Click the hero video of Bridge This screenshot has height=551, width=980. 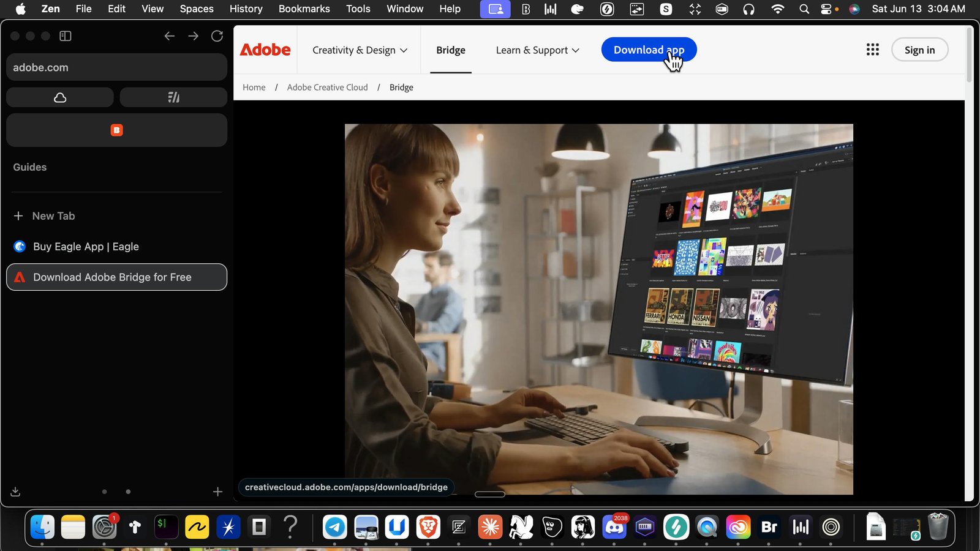[x=598, y=309]
